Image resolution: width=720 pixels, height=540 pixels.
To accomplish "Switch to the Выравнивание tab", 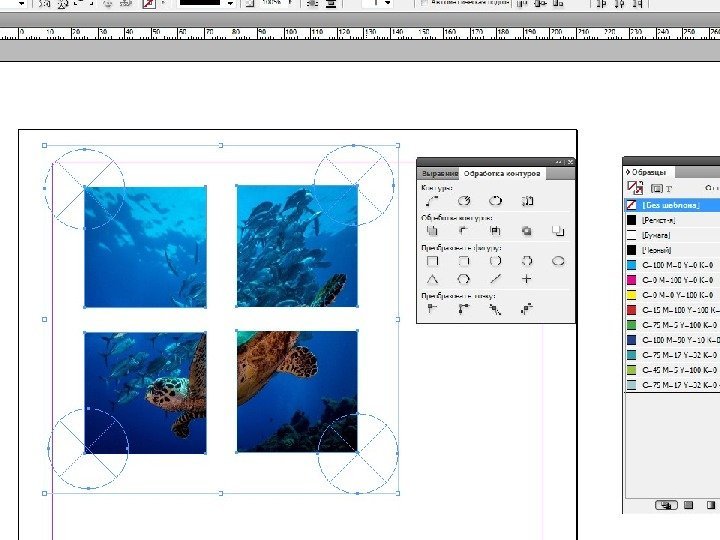I will [x=439, y=174].
